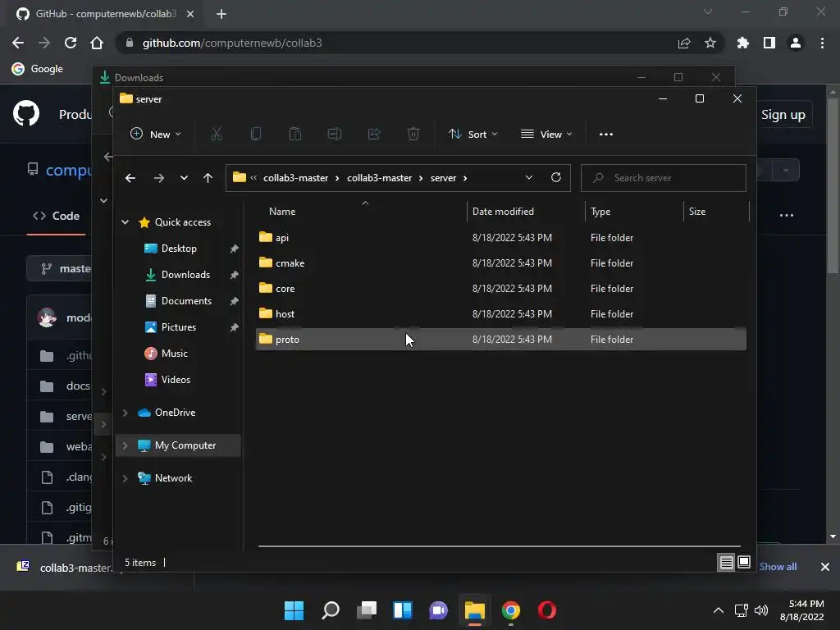840x630 pixels.
Task: Click collab3-master breadcrumb before server
Action: pos(379,178)
